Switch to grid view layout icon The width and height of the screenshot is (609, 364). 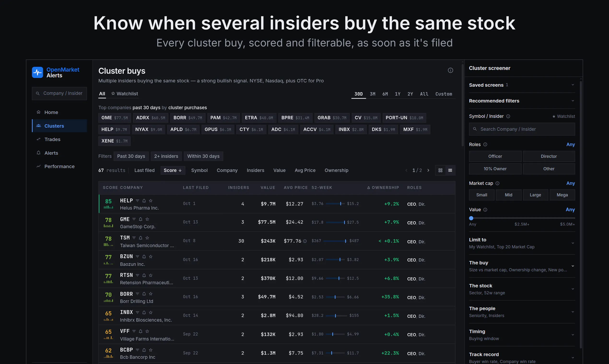pyautogui.click(x=440, y=170)
